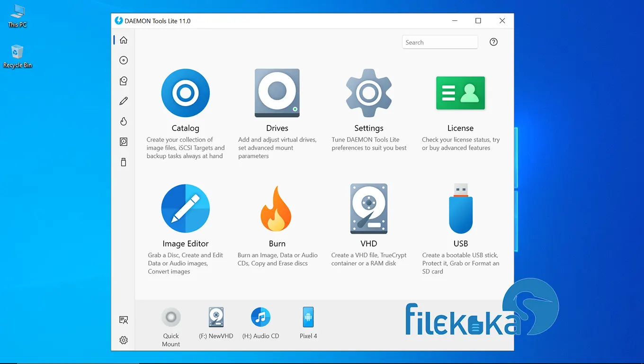Click the Catalog title text
644x364 pixels.
(x=185, y=128)
